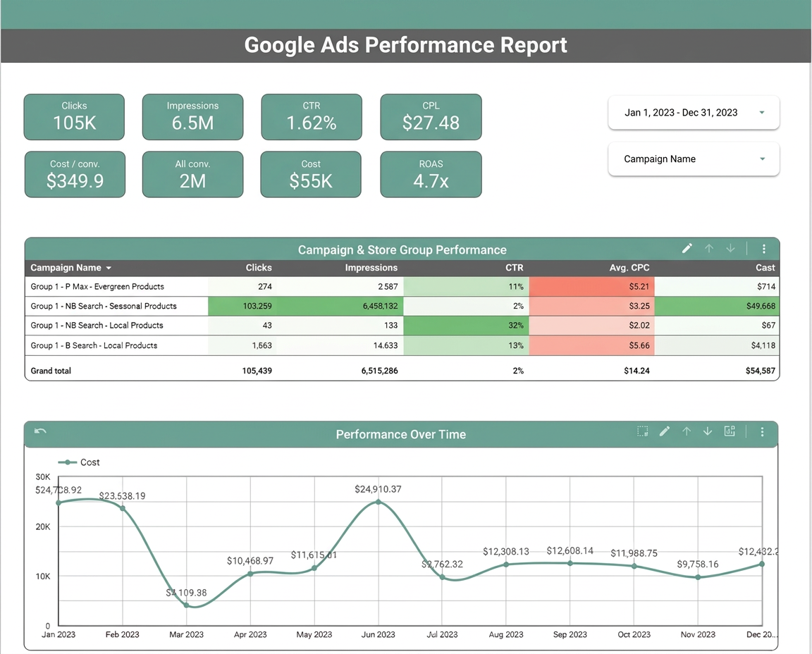This screenshot has height=654, width=812.
Task: Open three-dot menu of Performance Over Time chart
Action: pos(762,432)
